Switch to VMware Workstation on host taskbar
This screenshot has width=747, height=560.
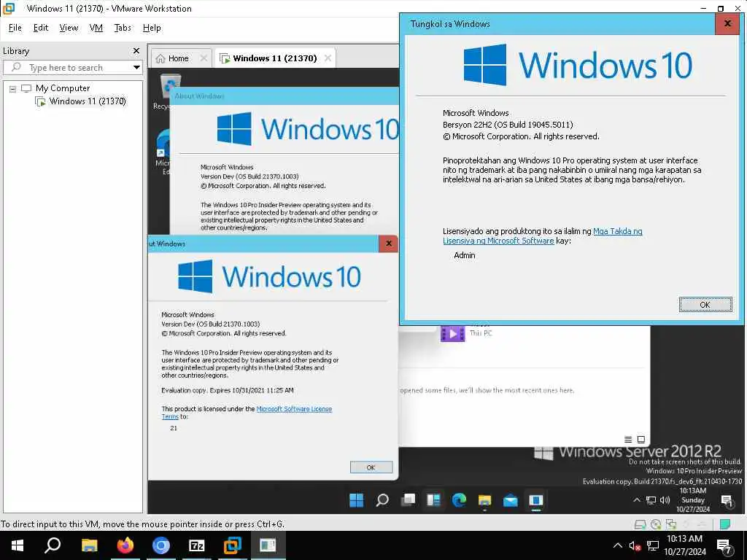[x=233, y=545]
